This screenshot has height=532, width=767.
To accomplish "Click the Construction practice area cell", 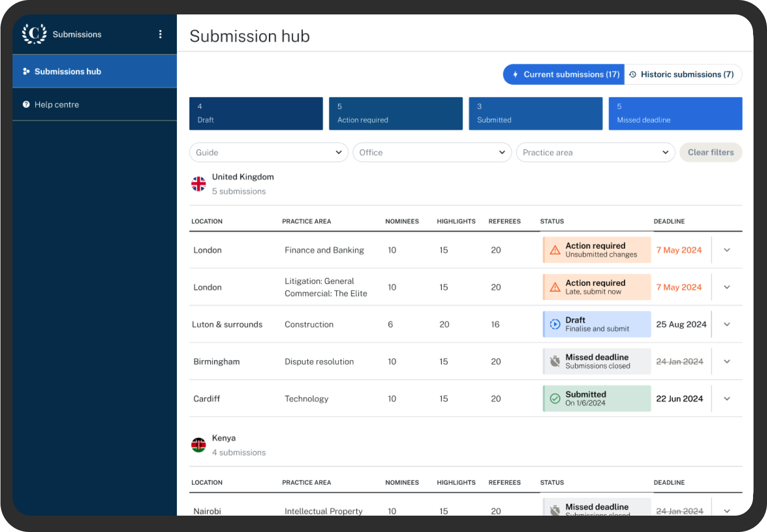I will (309, 325).
